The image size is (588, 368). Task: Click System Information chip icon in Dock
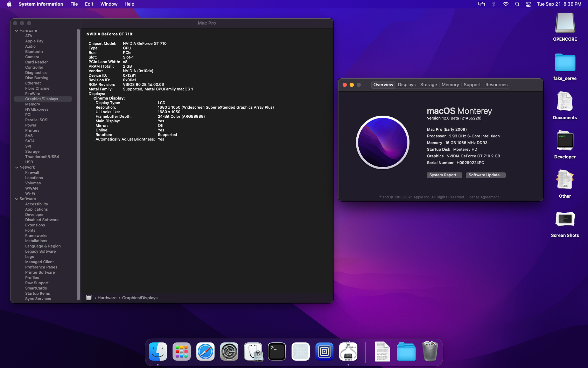tap(348, 352)
